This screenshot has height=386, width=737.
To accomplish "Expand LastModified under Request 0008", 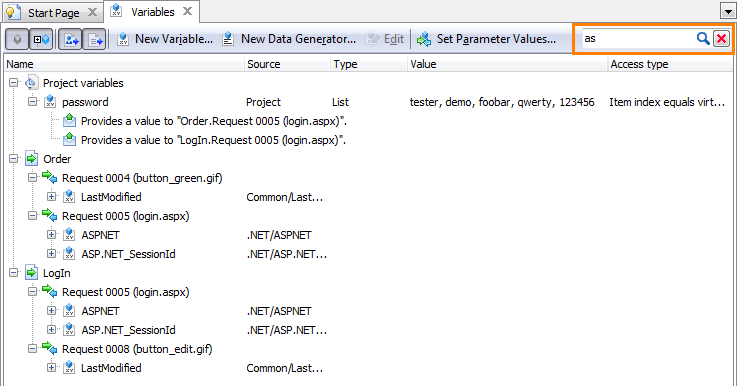I will (52, 368).
